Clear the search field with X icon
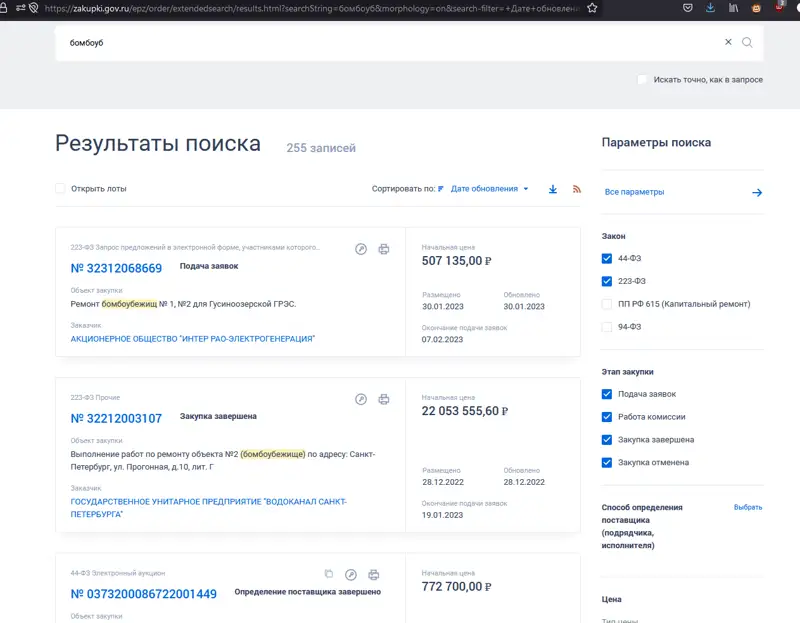 click(728, 43)
